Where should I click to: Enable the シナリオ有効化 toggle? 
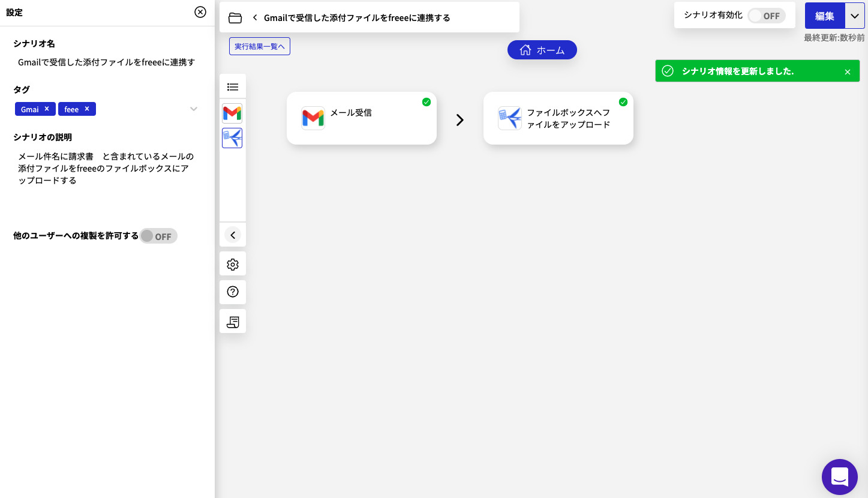[765, 16]
